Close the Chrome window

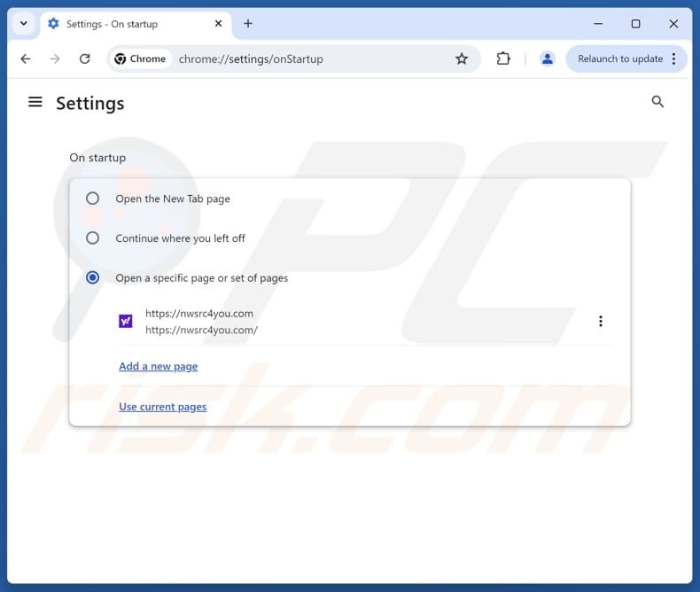click(x=673, y=24)
